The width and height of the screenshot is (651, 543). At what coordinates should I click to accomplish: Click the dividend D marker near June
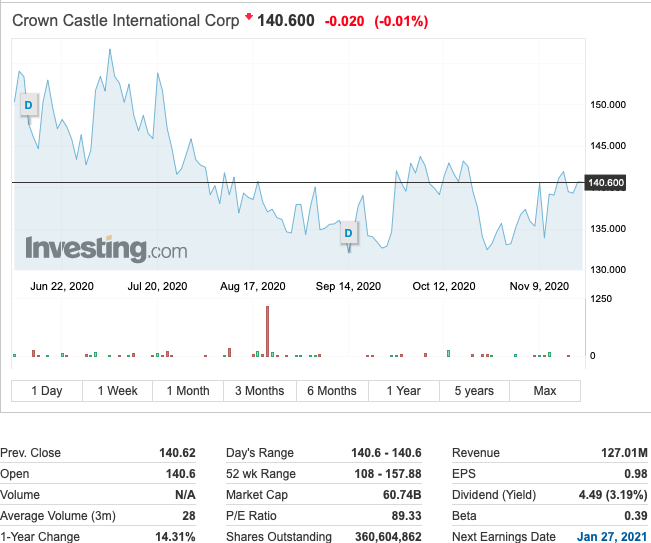pos(29,105)
